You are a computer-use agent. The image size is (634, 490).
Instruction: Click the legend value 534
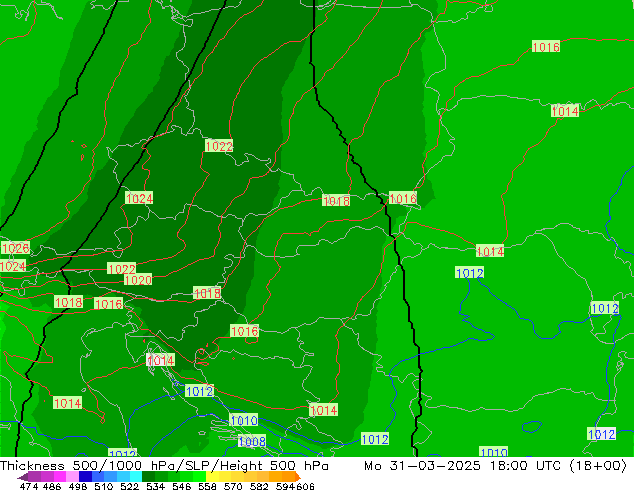(x=155, y=486)
